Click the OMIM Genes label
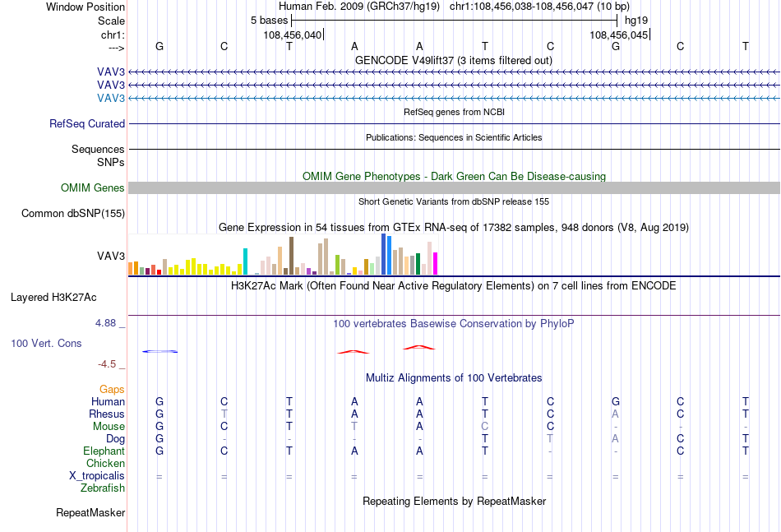This screenshot has width=781, height=532. click(x=92, y=187)
